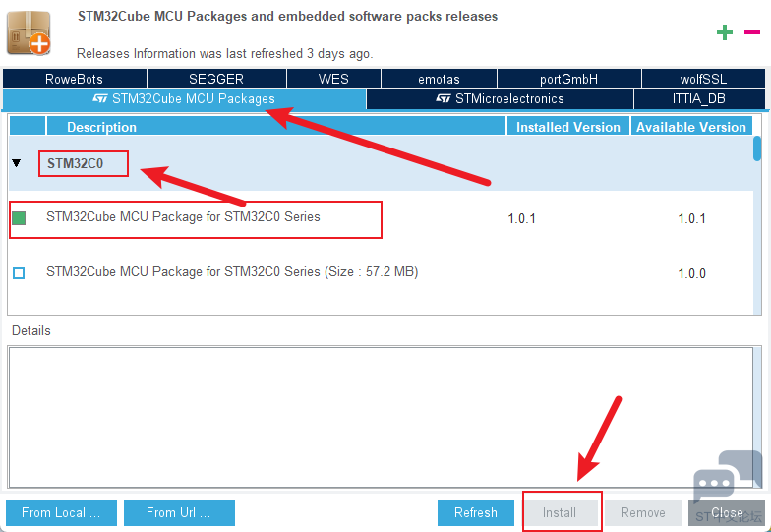Click the Refresh button
The image size is (771, 532).
coord(476,513)
